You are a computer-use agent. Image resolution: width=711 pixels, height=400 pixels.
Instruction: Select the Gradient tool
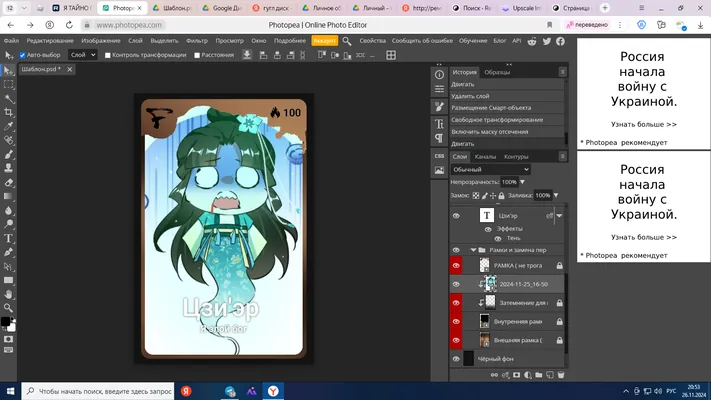click(9, 196)
